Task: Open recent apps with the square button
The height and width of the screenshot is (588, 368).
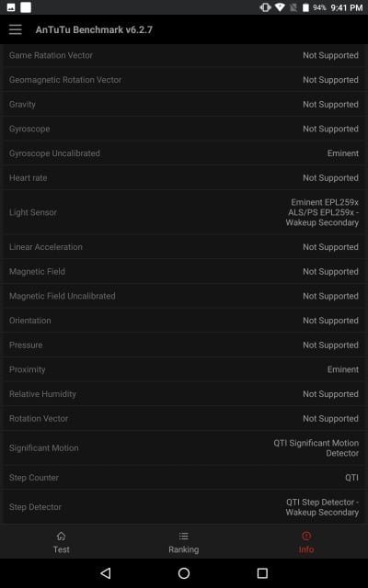Action: tap(262, 573)
